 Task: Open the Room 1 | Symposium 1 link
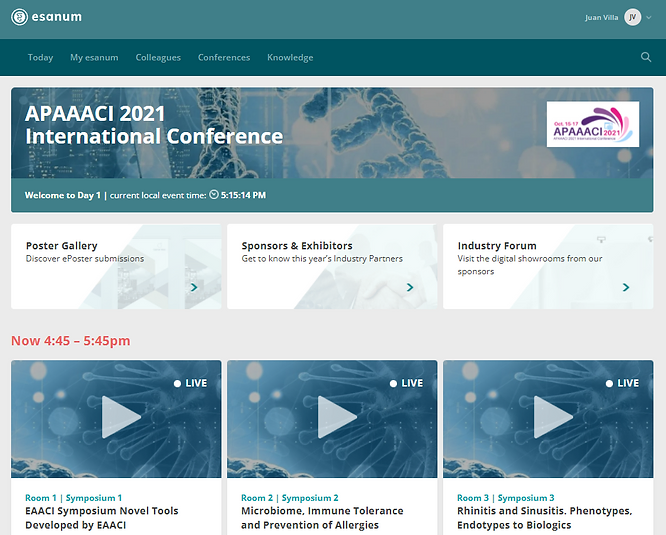pos(73,498)
